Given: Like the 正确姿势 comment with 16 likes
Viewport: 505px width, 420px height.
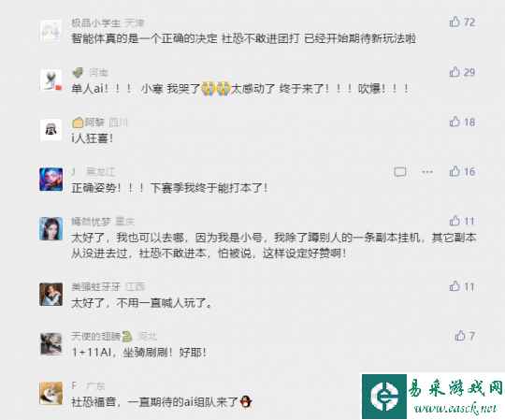Looking at the screenshot, I should tap(454, 171).
